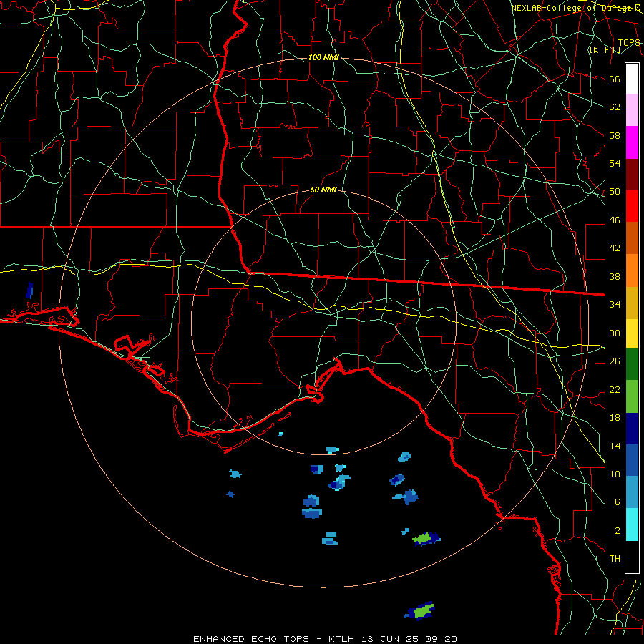The width and height of the screenshot is (644, 644).
Task: Click the '18 JUN 25 09:20' timestamp
Action: (x=409, y=639)
